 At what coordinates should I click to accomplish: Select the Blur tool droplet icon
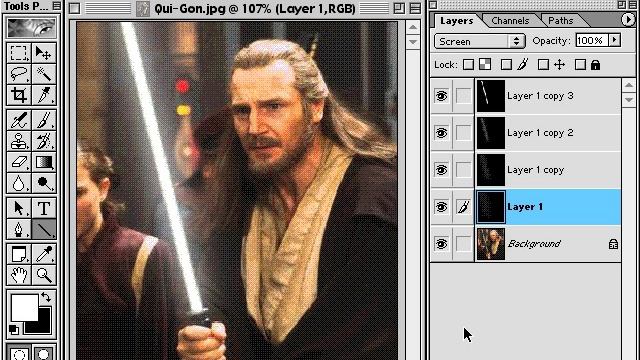point(18,184)
